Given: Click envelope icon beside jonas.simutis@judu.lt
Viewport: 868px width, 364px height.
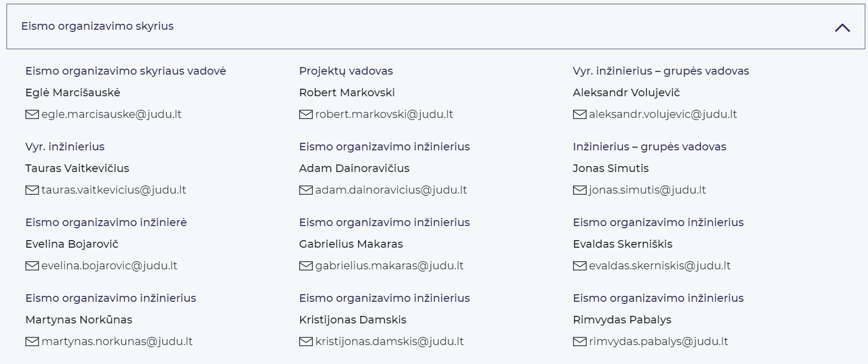Looking at the screenshot, I should pyautogui.click(x=580, y=190).
